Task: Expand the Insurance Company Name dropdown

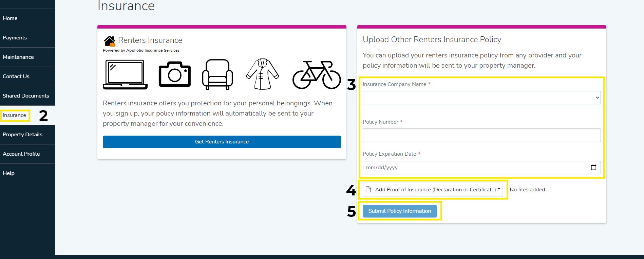Action: [481, 98]
